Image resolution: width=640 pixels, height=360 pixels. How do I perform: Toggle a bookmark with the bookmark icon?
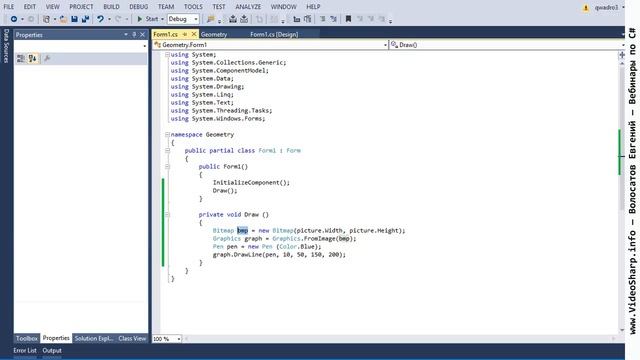(x=348, y=19)
